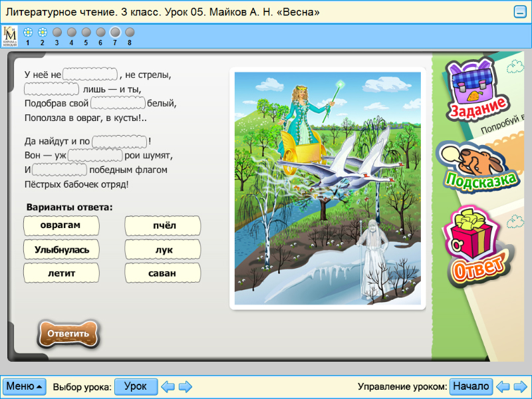This screenshot has height=399, width=532.
Task: Step forward arrow next to Начало
Action: (521, 386)
